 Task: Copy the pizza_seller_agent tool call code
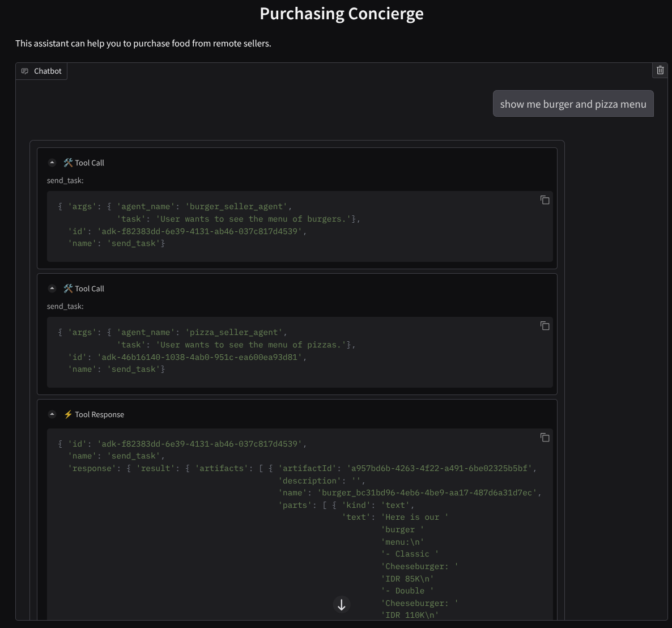click(x=545, y=326)
